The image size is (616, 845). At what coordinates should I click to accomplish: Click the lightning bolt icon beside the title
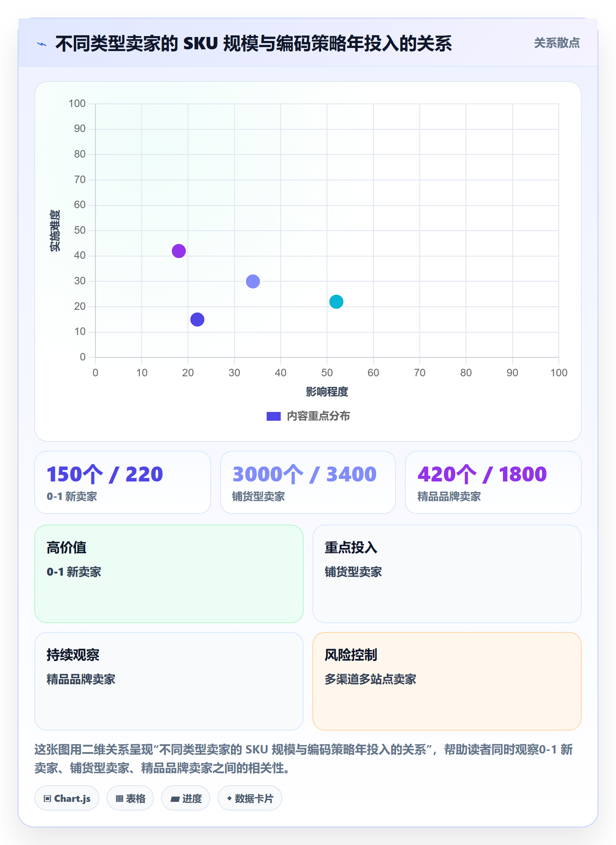pos(42,44)
